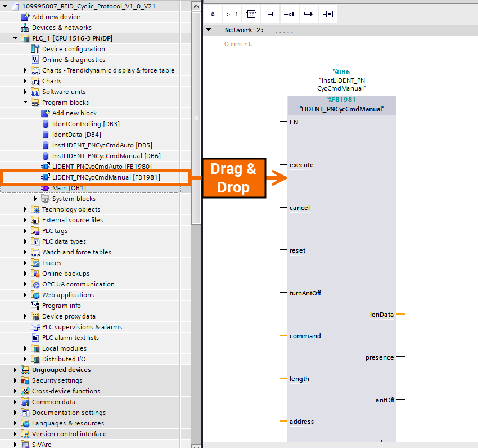Expand the Ungrouped devices node
Viewport: 478px width, 448px height.
click(x=15, y=370)
